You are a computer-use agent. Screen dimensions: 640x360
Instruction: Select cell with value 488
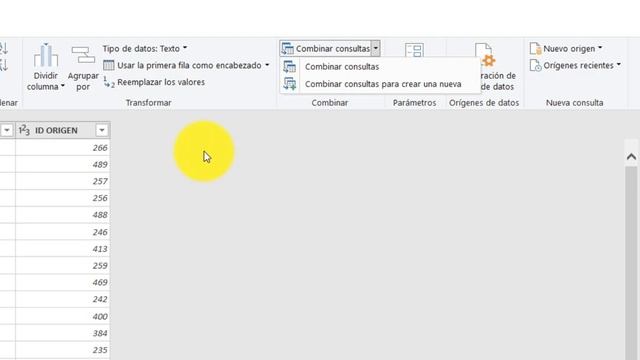point(63,215)
